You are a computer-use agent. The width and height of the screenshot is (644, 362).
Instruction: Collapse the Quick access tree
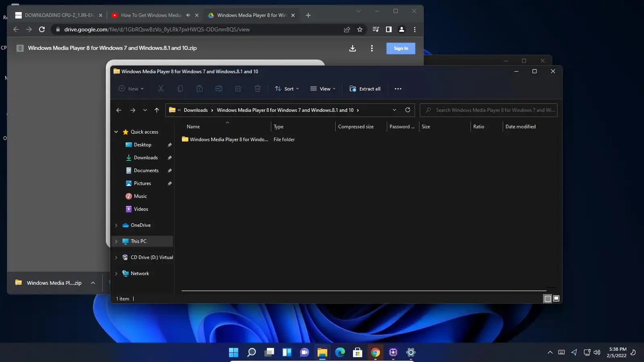tap(116, 132)
